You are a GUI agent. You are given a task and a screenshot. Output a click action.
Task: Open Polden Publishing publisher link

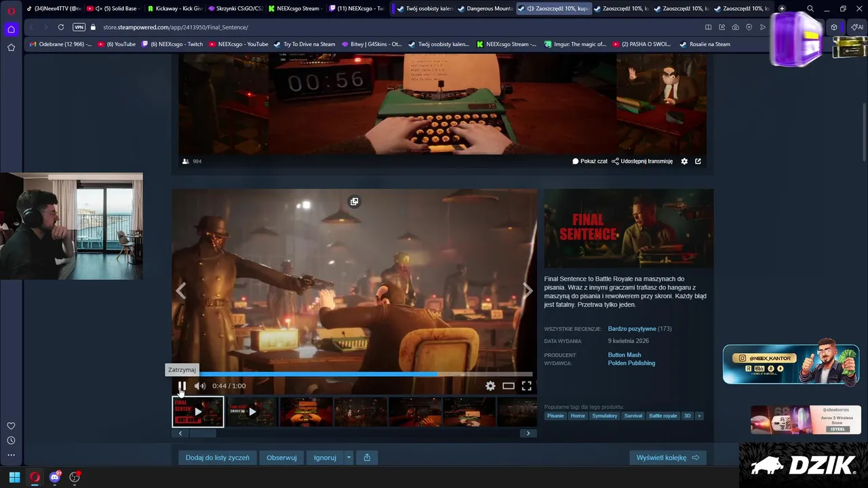(x=631, y=363)
